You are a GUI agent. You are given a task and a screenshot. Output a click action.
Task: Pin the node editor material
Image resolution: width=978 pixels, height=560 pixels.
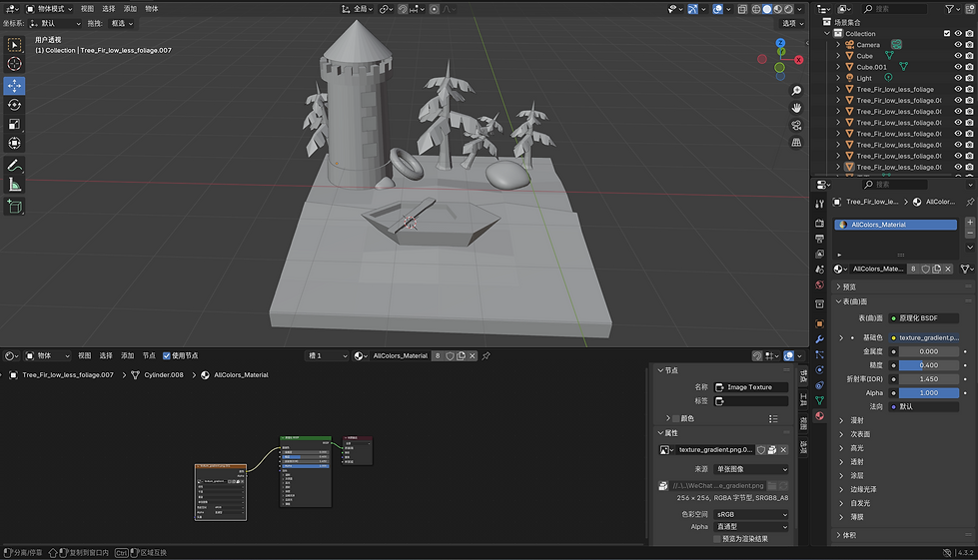(x=486, y=355)
